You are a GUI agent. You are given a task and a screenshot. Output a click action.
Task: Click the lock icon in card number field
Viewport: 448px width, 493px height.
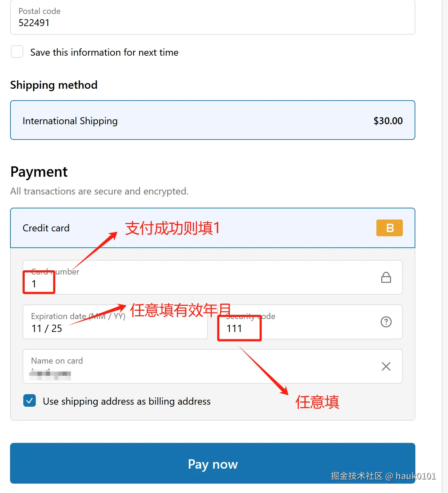(386, 277)
